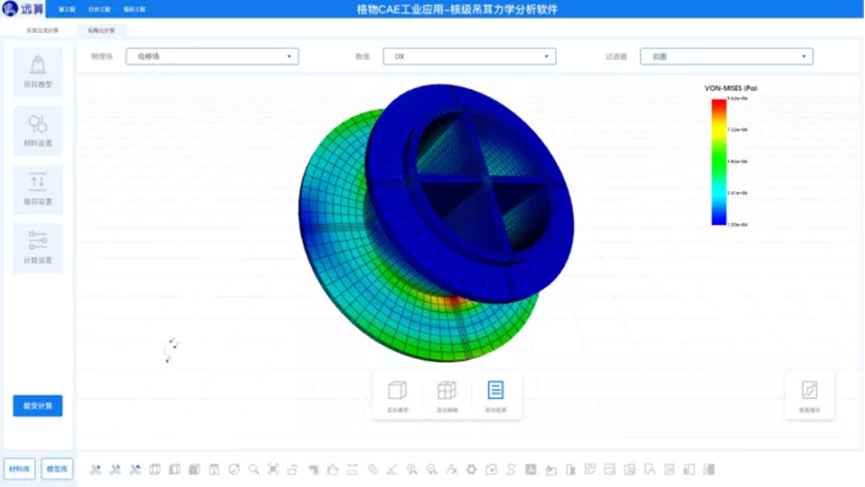The height and width of the screenshot is (487, 865).
Task: Click the dark filled image icon in the bottom toolbar
Action: point(531,469)
